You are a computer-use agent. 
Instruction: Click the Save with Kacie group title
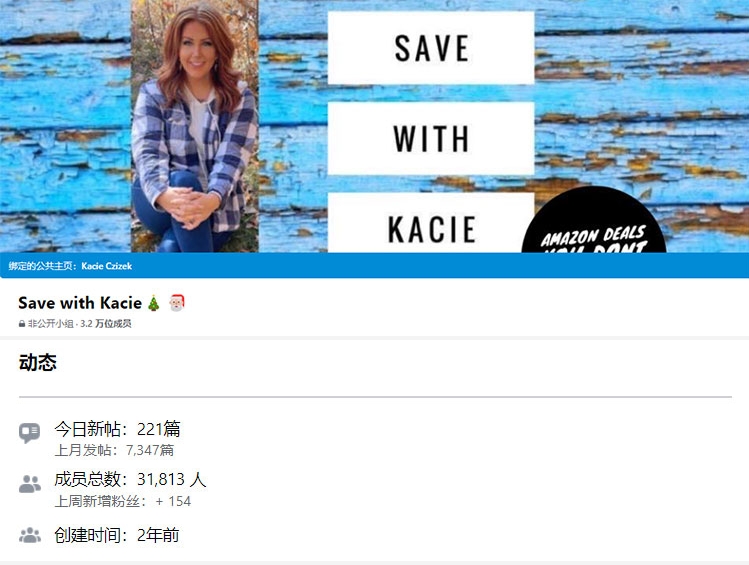tap(80, 303)
